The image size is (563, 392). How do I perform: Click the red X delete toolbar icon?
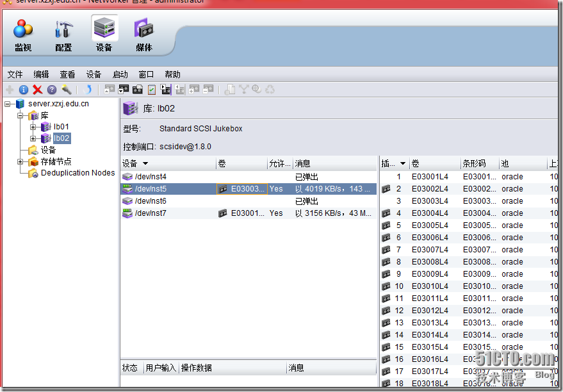[37, 90]
